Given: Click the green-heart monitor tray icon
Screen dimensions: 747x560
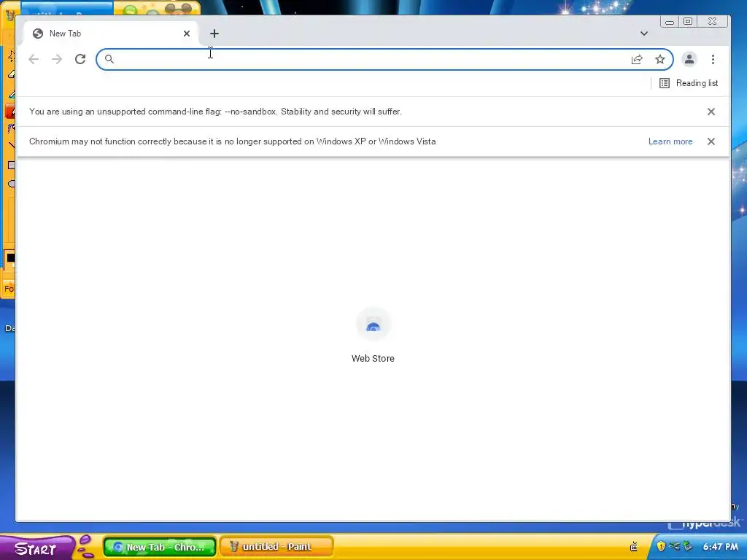Looking at the screenshot, I should coord(687,546).
